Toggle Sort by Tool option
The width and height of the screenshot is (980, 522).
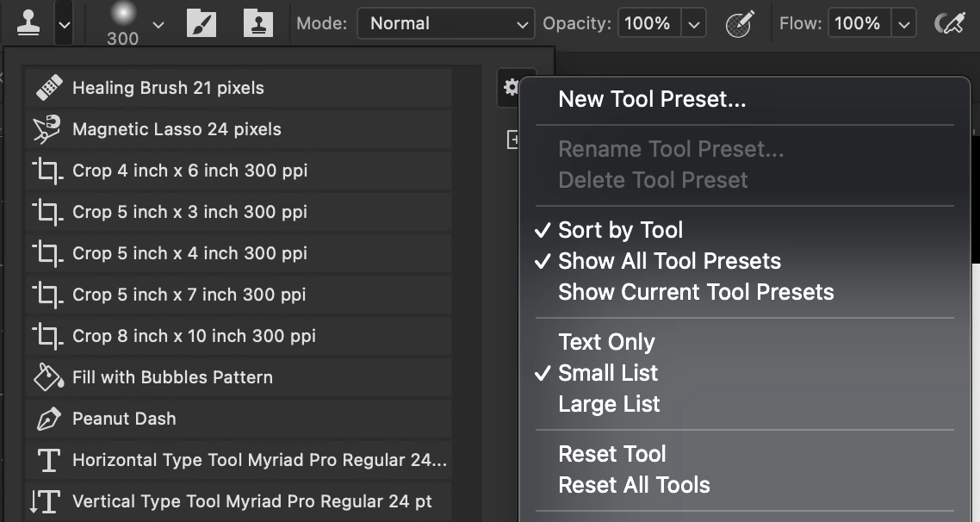click(x=620, y=230)
